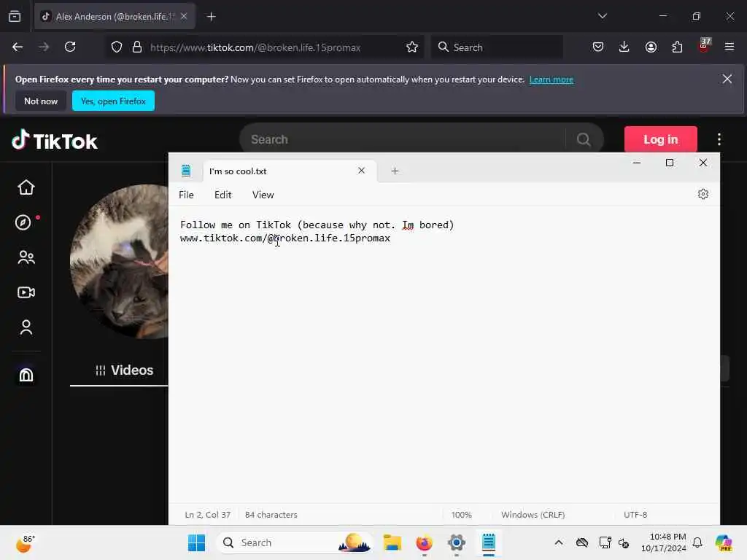
Task: Open TikTok LIVE camera icon
Action: (26, 292)
